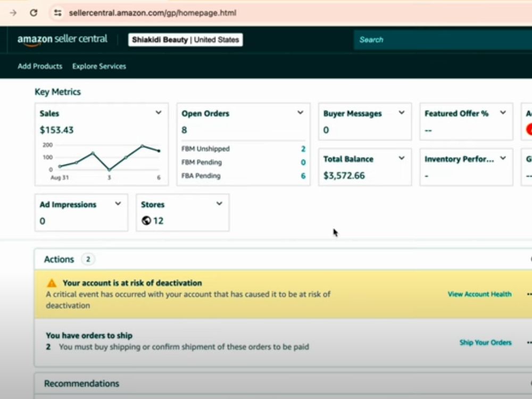
Task: Click the You have orders to ship heading
Action: coord(89,336)
